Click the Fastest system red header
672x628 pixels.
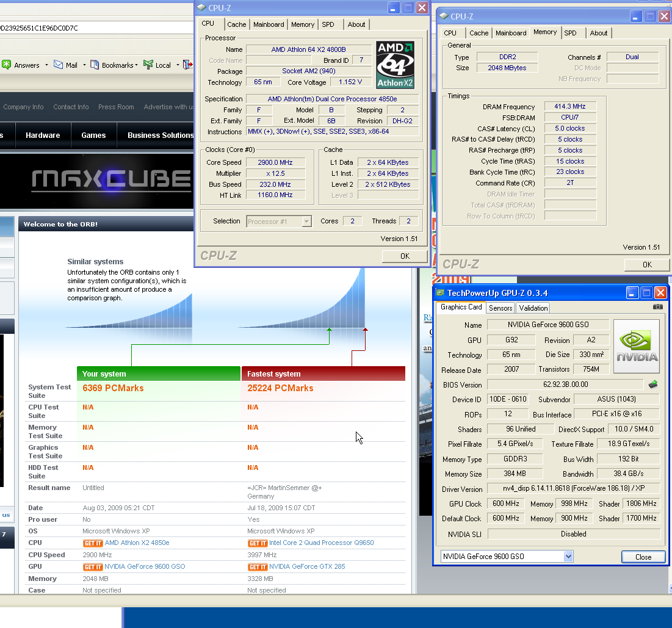pos(323,374)
